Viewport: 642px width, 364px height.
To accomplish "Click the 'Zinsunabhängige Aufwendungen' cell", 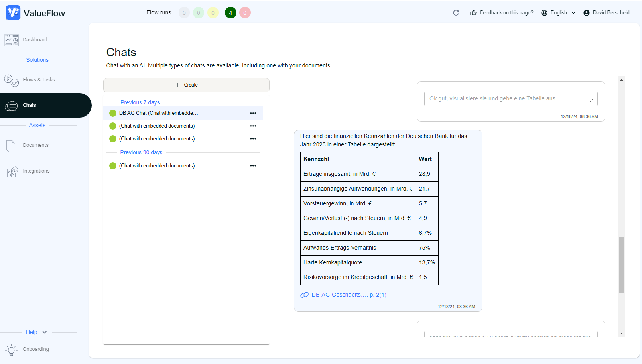I will coord(358,189).
